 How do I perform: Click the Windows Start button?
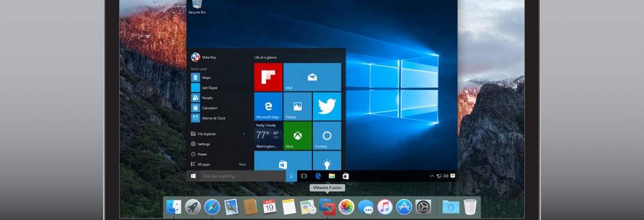click(193, 176)
